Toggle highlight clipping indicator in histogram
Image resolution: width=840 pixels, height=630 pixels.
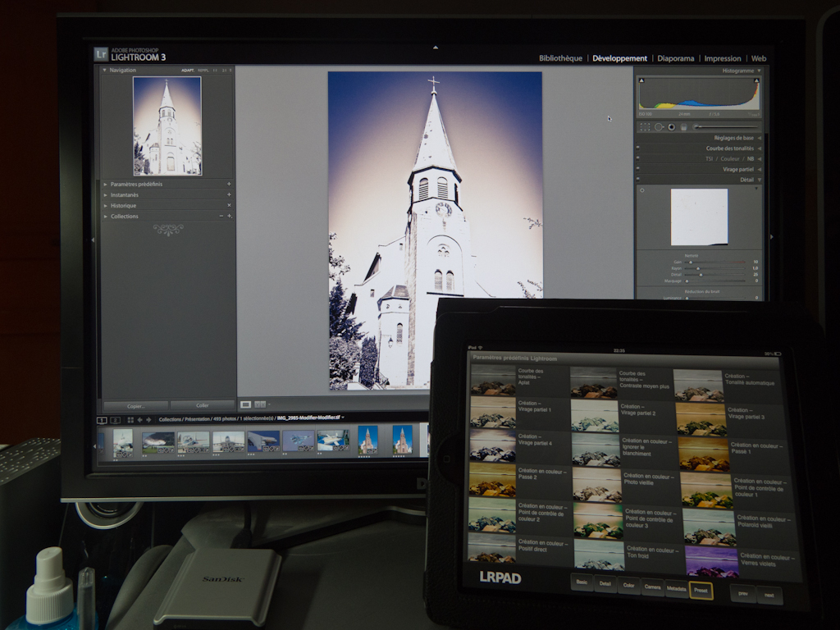(756, 81)
